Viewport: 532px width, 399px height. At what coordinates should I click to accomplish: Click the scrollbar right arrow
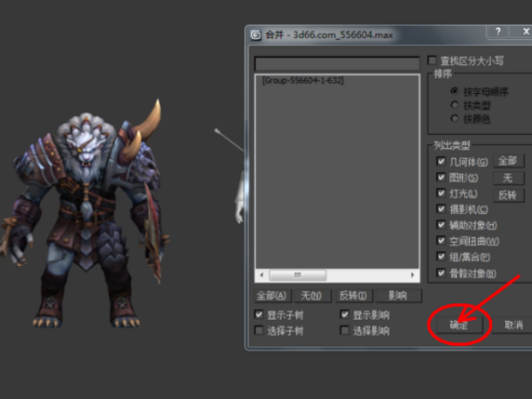pyautogui.click(x=412, y=275)
